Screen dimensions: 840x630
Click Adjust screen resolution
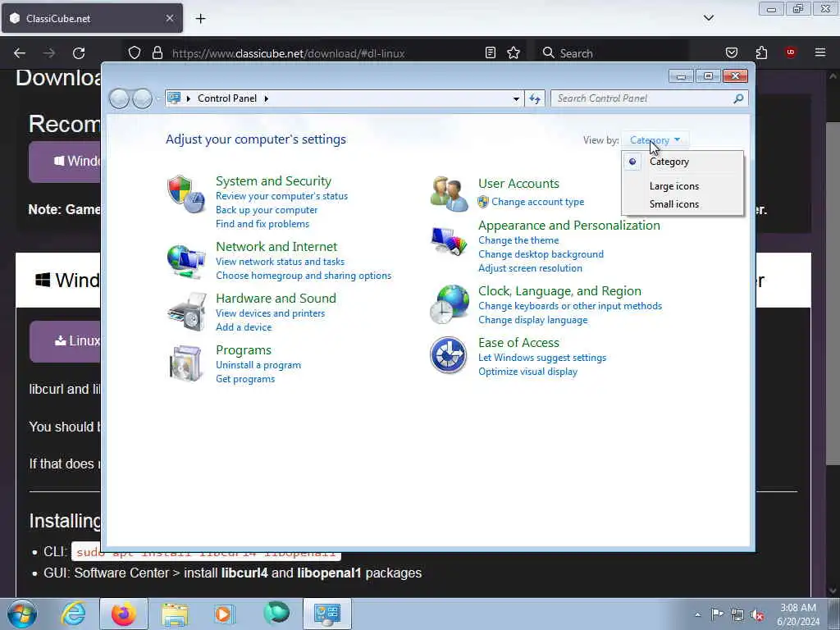tap(530, 268)
